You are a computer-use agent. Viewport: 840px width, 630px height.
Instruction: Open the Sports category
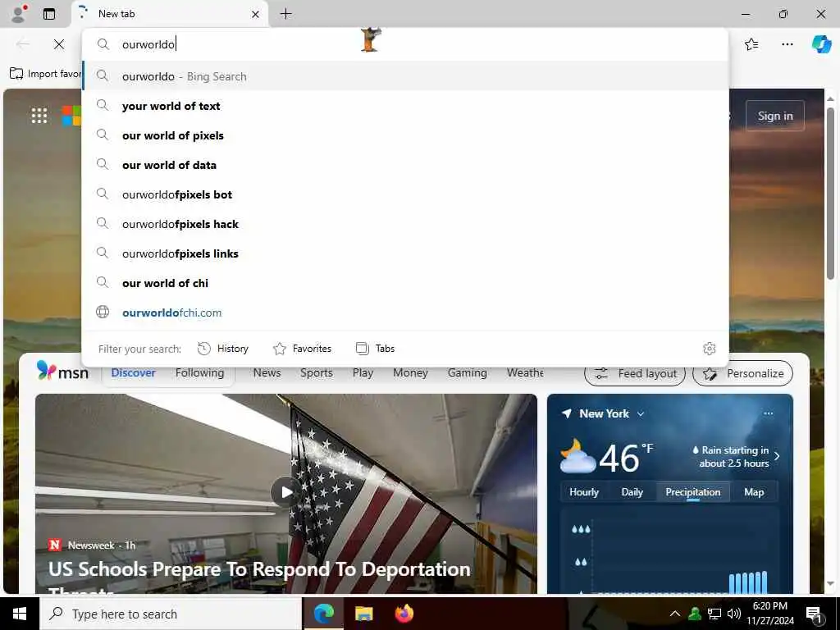pos(317,373)
